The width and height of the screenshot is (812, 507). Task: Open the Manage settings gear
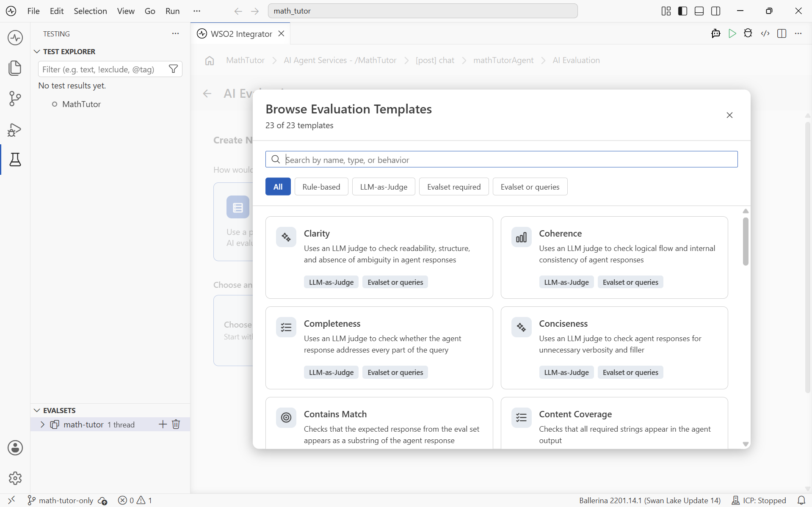(15, 478)
